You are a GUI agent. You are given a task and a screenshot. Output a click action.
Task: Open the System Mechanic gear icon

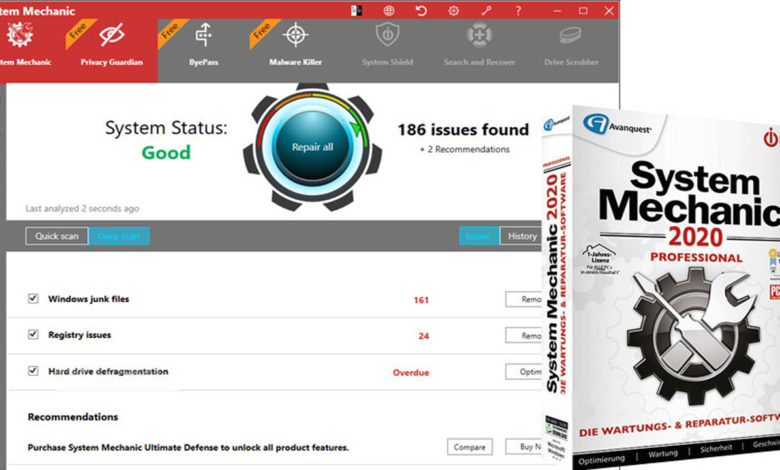(x=19, y=35)
